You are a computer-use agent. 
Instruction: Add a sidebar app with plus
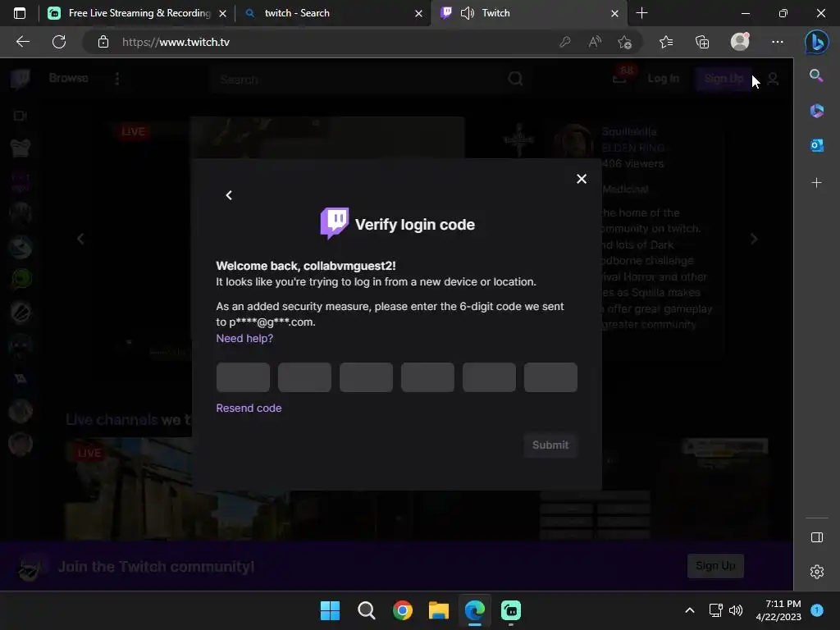tap(816, 183)
